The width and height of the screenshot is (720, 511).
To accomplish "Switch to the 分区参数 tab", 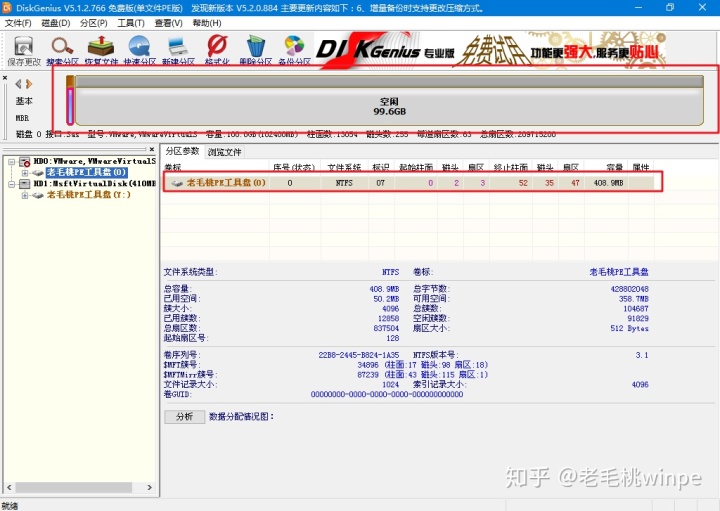I will 182,151.
